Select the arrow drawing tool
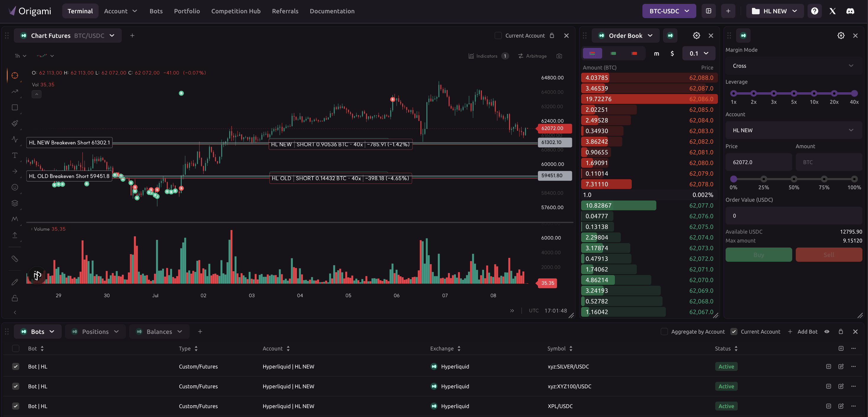The height and width of the screenshot is (417, 868). click(x=15, y=171)
